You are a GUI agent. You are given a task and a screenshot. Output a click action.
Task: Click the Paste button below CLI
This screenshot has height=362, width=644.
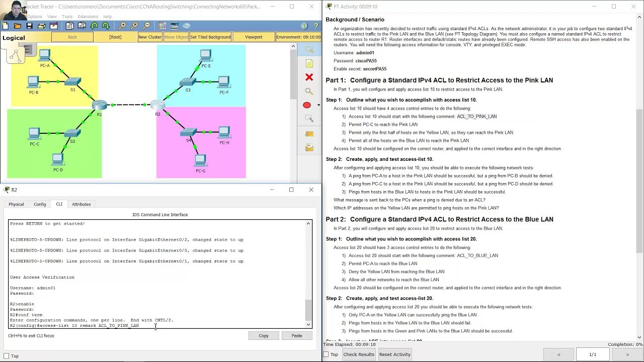tap(297, 336)
